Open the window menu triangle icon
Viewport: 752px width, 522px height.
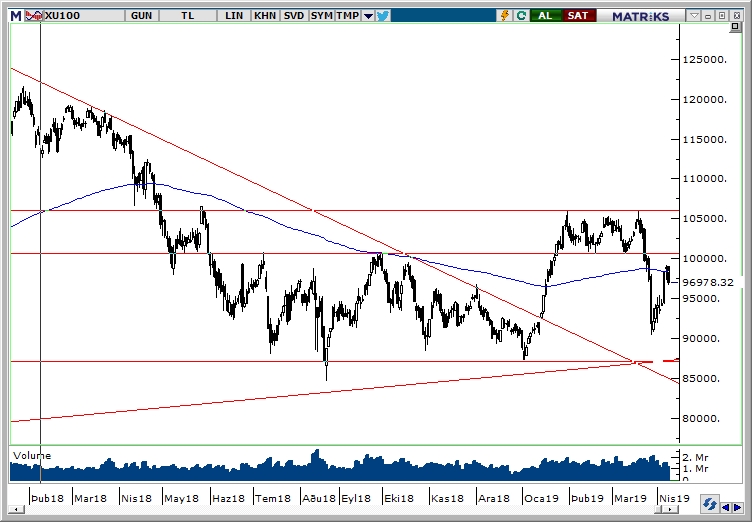[x=693, y=15]
